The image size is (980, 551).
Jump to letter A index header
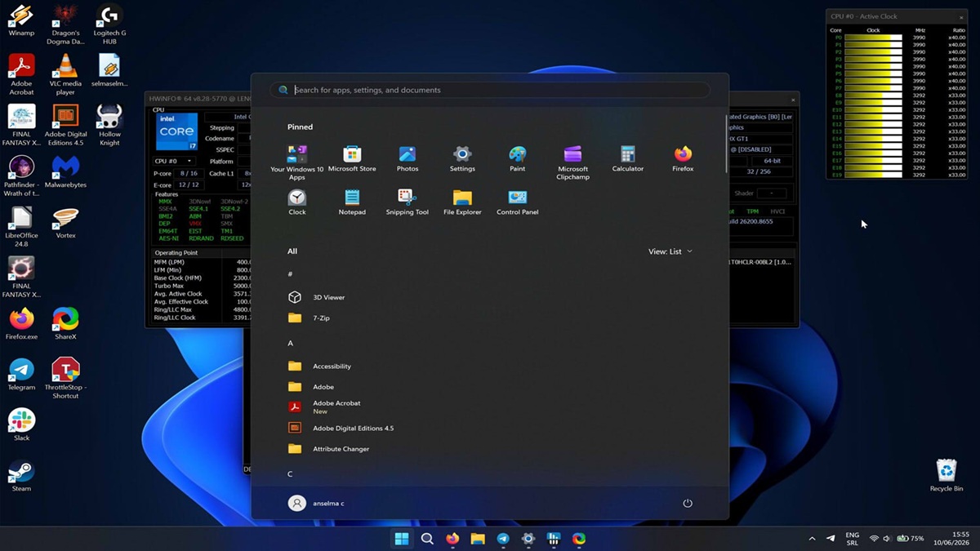point(291,343)
